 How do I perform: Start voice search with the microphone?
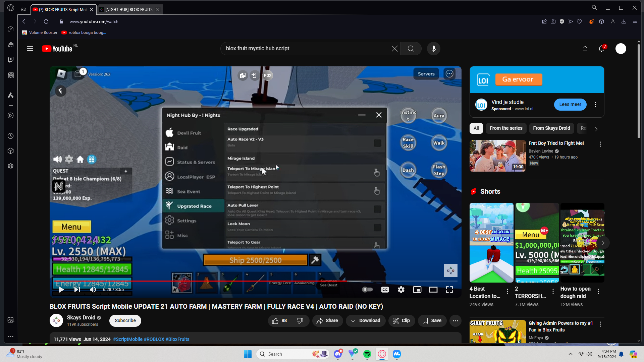coord(433,49)
